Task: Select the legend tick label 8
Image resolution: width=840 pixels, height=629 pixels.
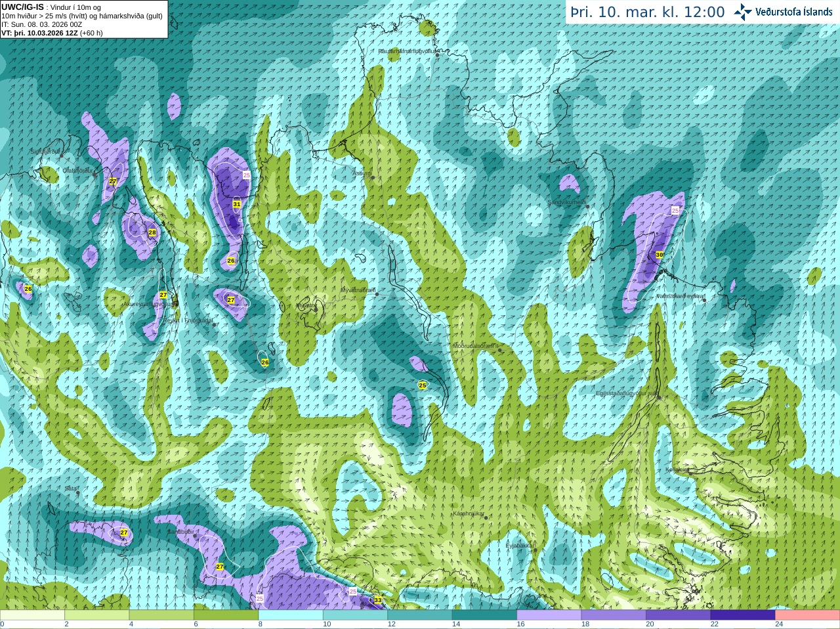Action: [x=261, y=624]
